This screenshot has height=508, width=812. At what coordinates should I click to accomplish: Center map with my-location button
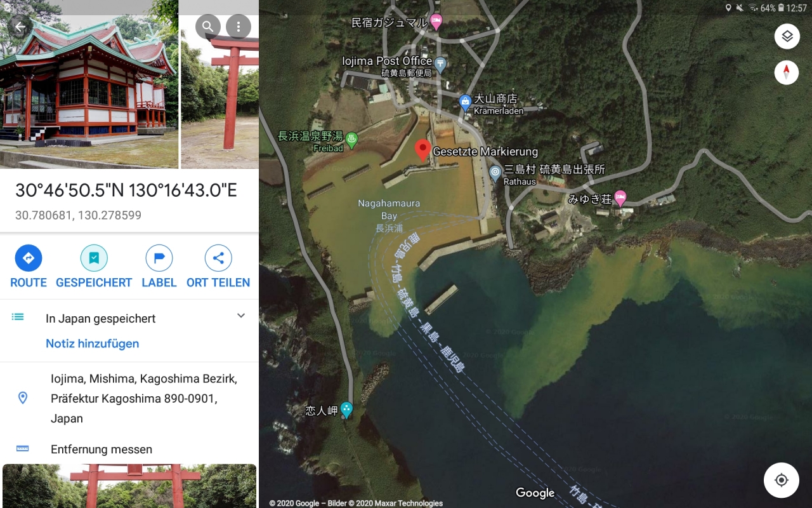(x=782, y=480)
